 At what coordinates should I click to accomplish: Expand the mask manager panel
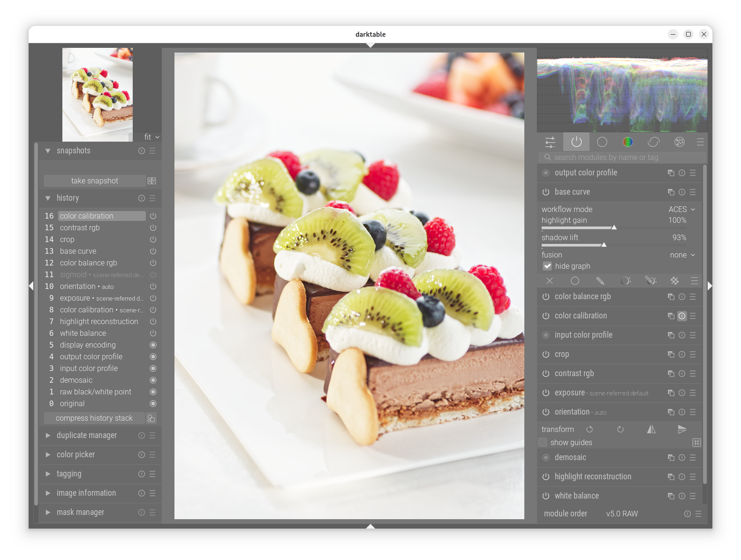pyautogui.click(x=48, y=513)
